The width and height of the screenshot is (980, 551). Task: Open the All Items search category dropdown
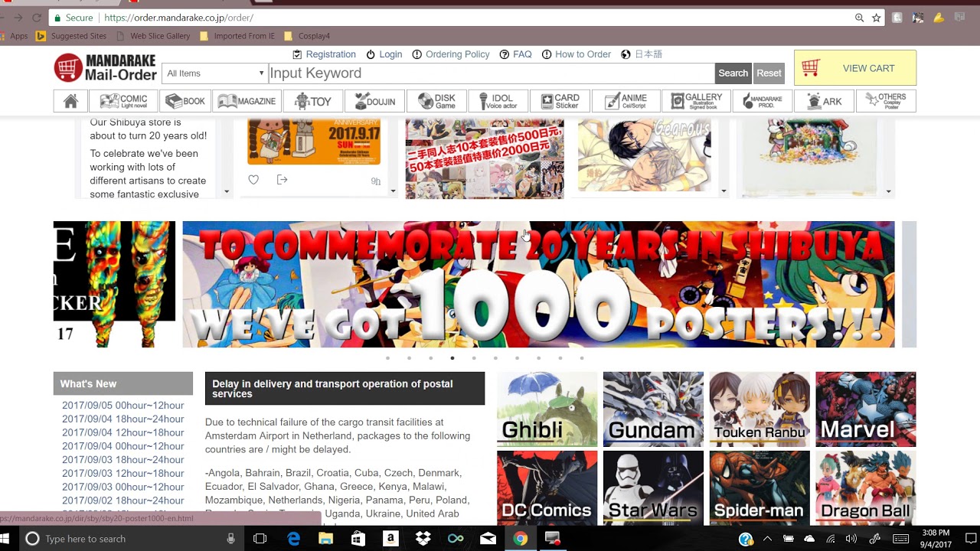[x=214, y=73]
